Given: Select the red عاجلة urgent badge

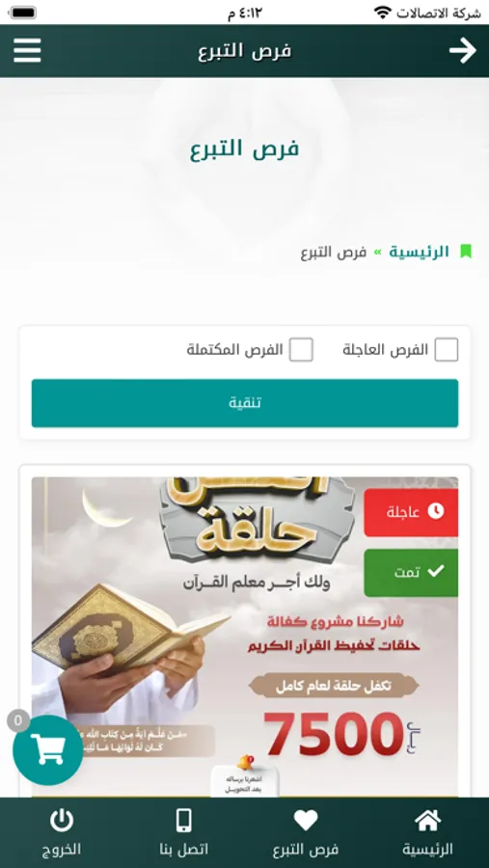Looking at the screenshot, I should click(x=411, y=512).
